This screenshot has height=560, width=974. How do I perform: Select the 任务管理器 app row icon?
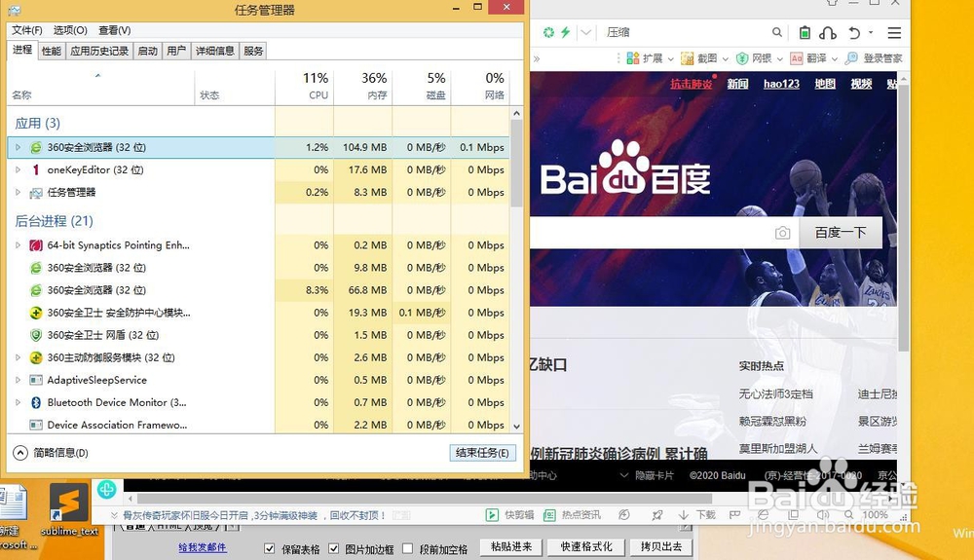tap(36, 193)
